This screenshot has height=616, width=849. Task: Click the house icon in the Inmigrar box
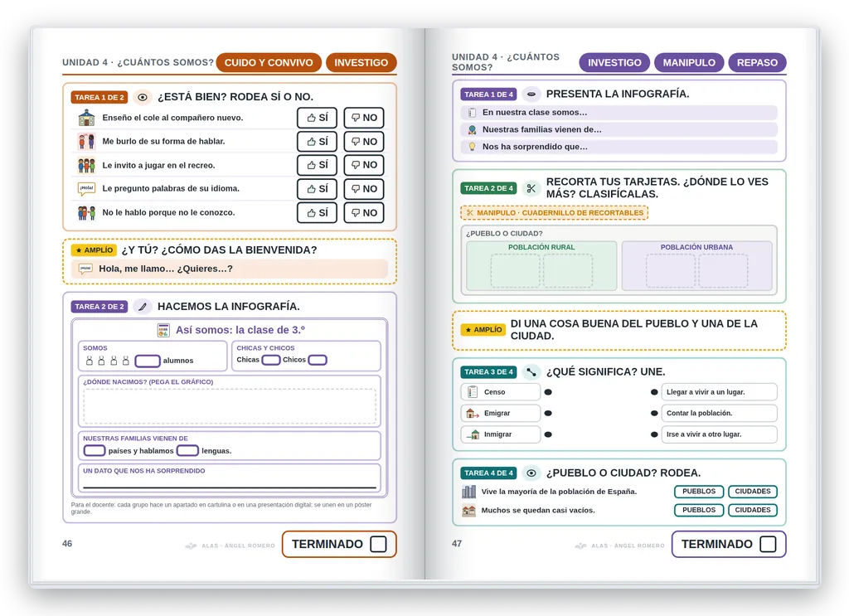[473, 434]
